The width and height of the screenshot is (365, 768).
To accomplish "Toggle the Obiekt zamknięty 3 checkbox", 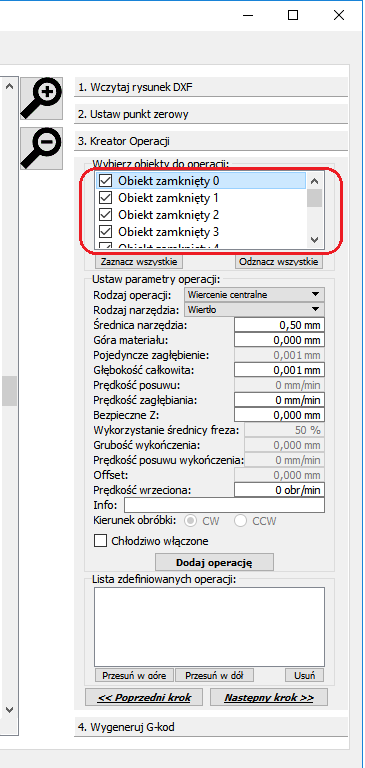I will [106, 231].
